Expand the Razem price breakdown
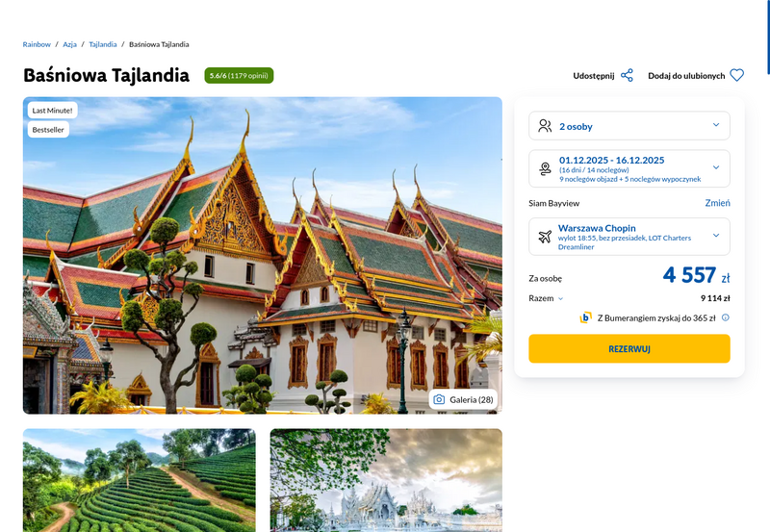Viewport: 770px width, 532px height. [x=546, y=298]
